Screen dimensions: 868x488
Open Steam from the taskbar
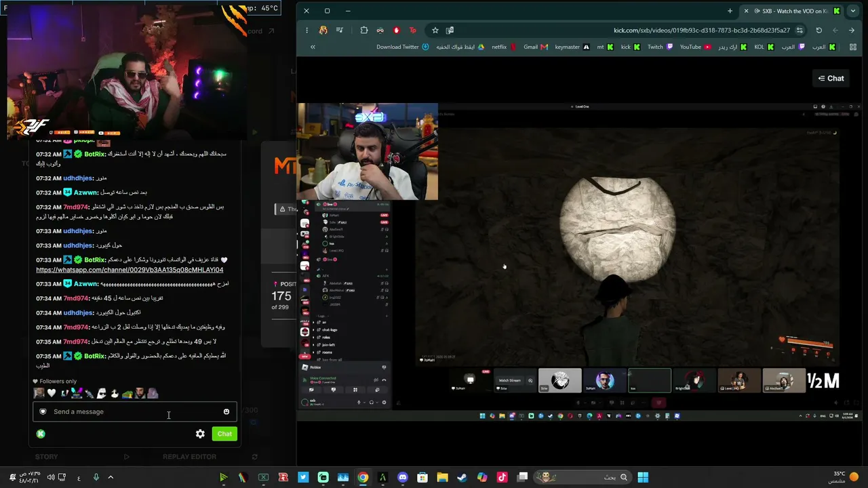point(462,478)
